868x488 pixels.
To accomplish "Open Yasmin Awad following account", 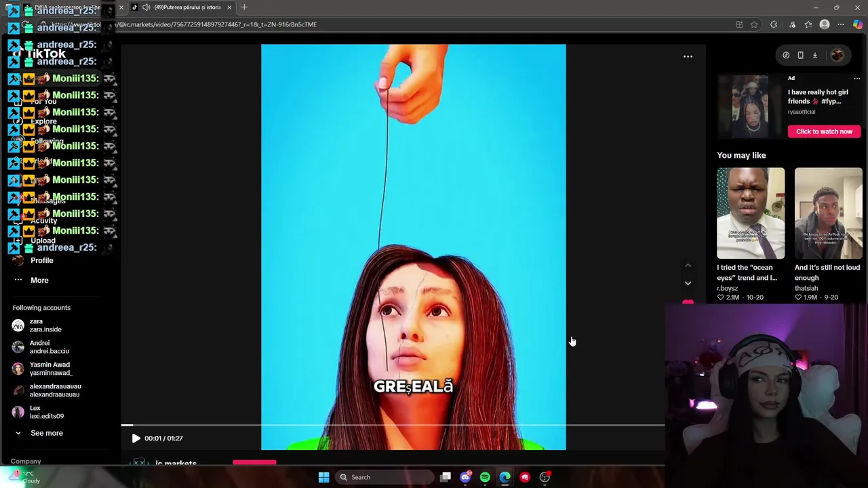I will [50, 369].
